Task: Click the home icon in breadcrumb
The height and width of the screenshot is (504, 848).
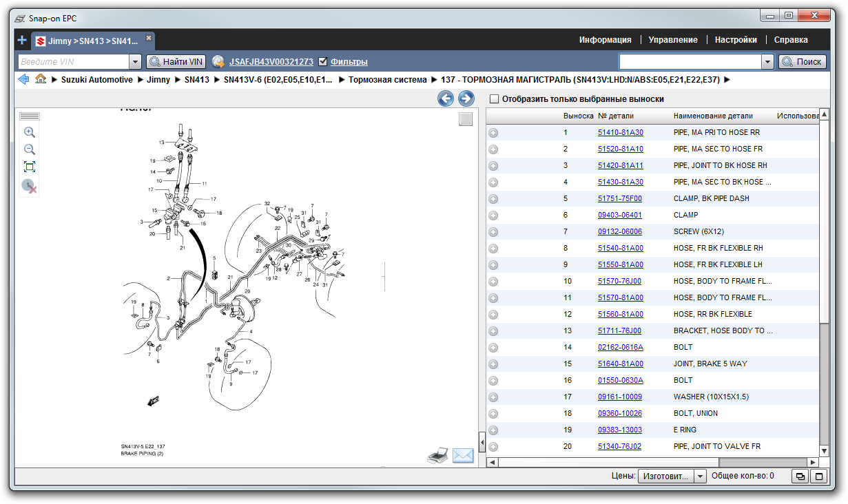Action: point(41,79)
